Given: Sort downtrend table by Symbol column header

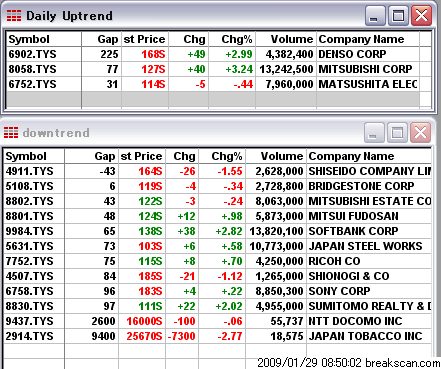Looking at the screenshot, I should (34, 156).
